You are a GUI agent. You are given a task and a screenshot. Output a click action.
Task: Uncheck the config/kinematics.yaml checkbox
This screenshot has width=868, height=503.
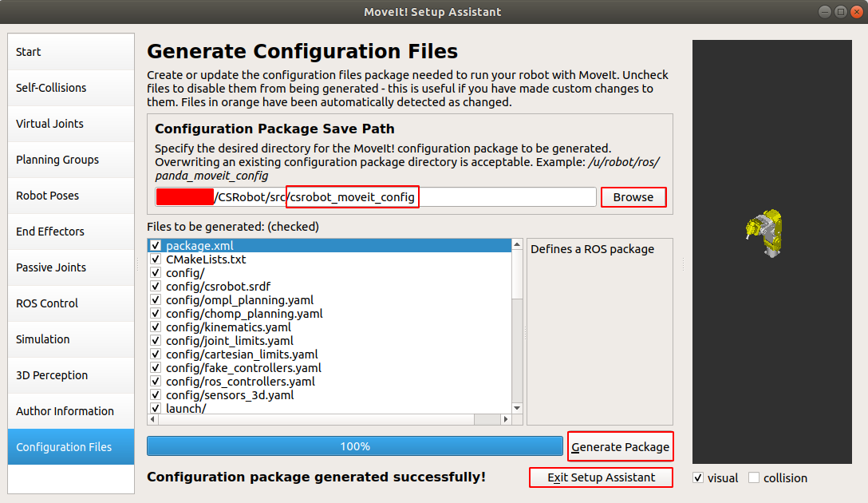tap(156, 327)
